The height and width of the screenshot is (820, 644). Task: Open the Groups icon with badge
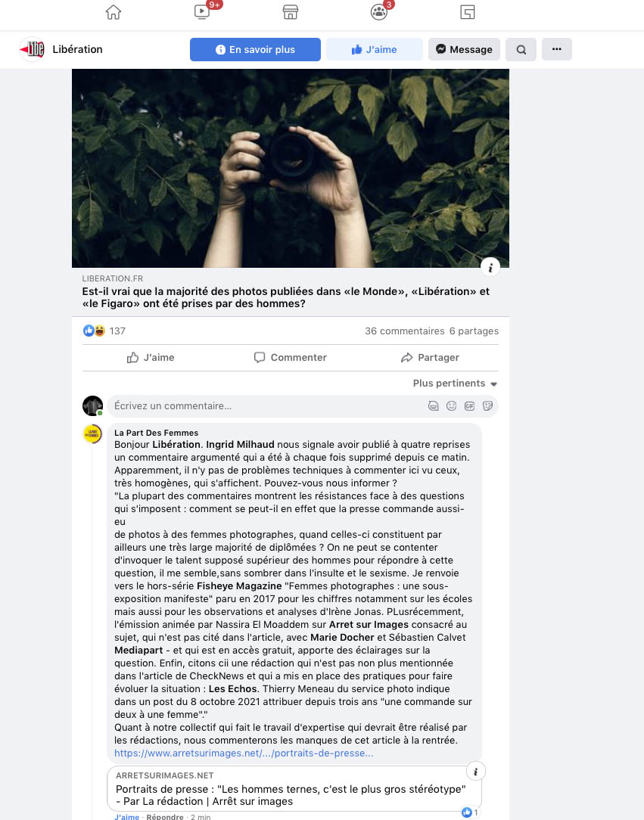pos(379,12)
